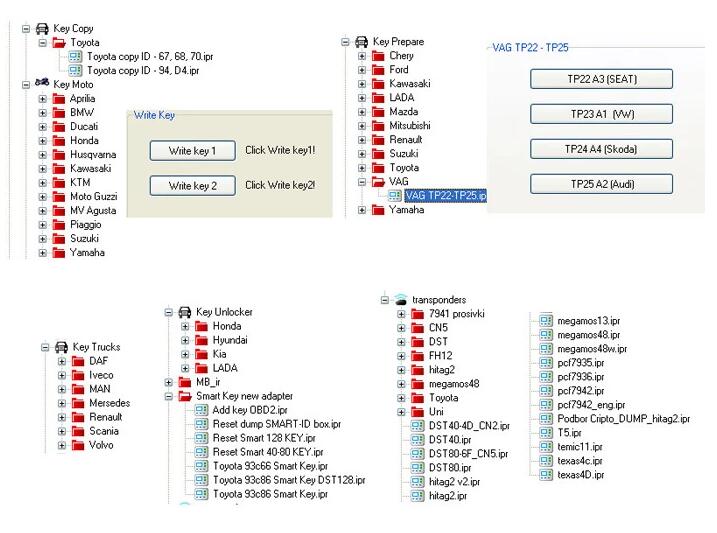
Task: Select the FH12 tree item
Action: [x=441, y=356]
